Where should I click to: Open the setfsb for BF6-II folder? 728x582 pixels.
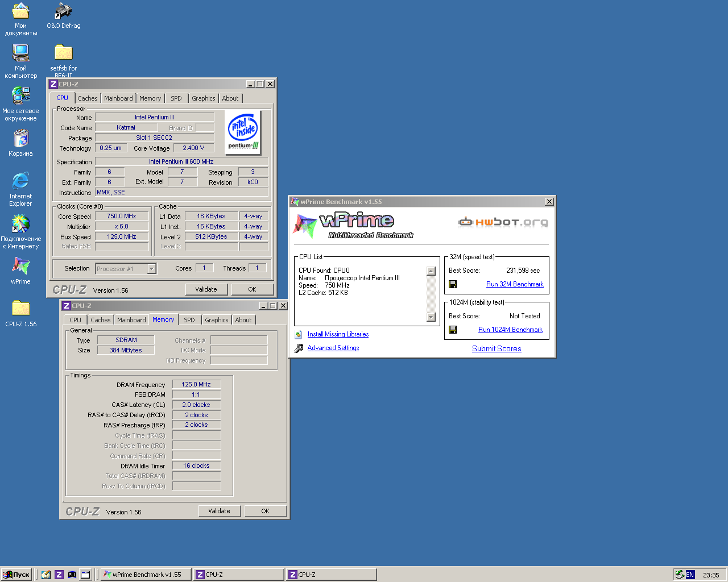(x=63, y=61)
